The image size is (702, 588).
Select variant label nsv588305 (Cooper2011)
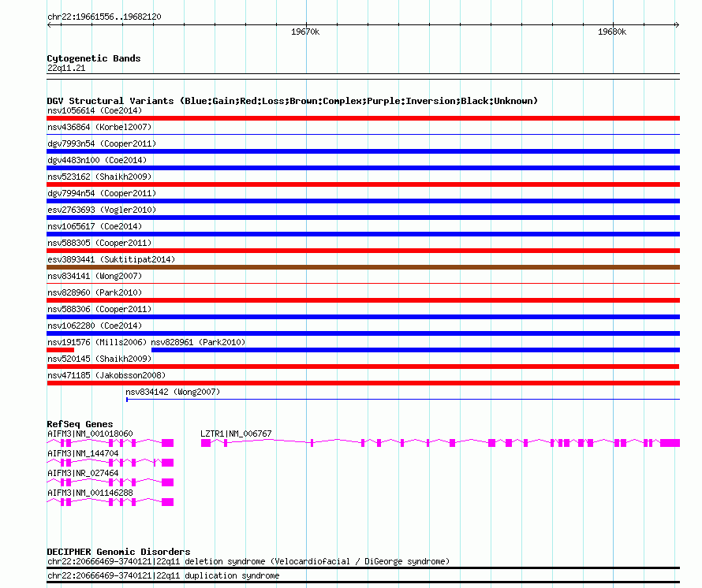click(99, 243)
